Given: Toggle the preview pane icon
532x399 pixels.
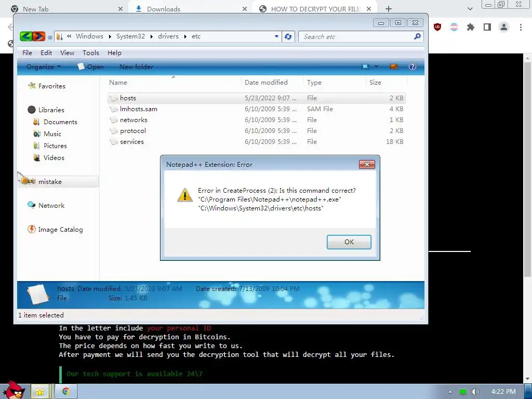Looking at the screenshot, I should click(394, 66).
